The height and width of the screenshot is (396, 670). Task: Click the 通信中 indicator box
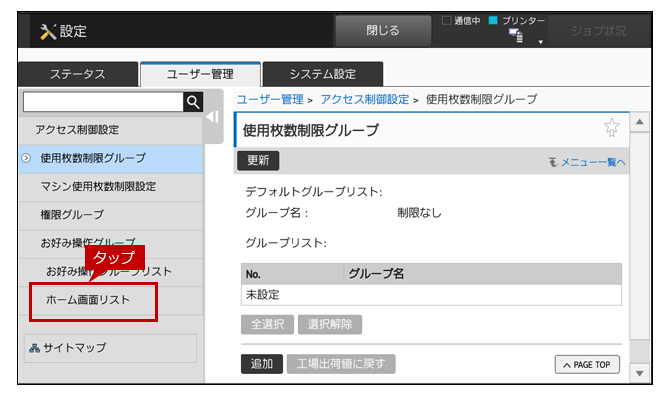click(x=447, y=20)
